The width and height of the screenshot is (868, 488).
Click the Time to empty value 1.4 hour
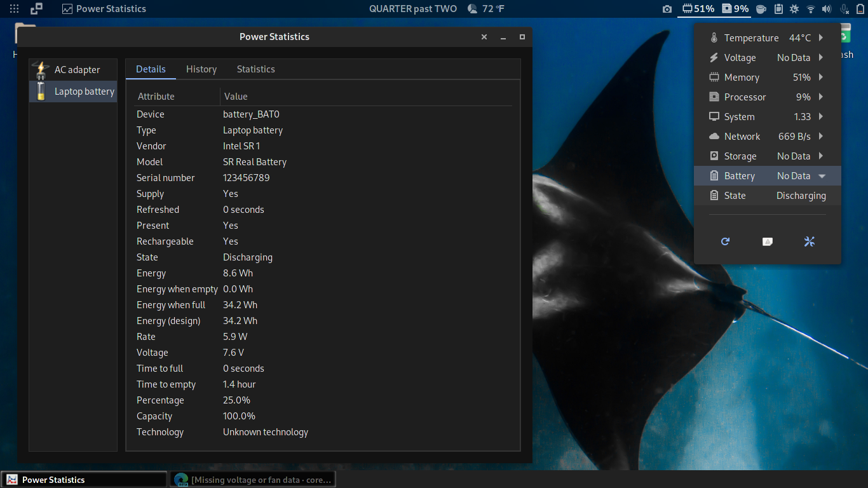[x=240, y=384]
